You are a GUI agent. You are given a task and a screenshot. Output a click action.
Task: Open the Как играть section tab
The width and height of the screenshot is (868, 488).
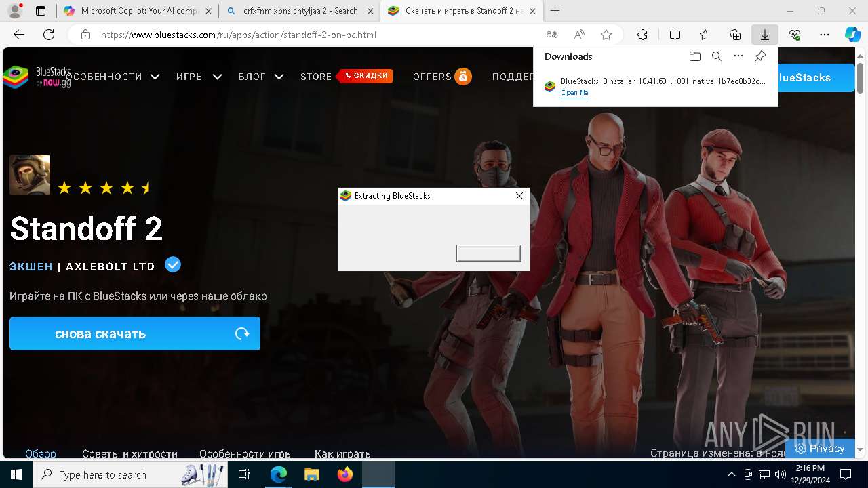(x=342, y=453)
